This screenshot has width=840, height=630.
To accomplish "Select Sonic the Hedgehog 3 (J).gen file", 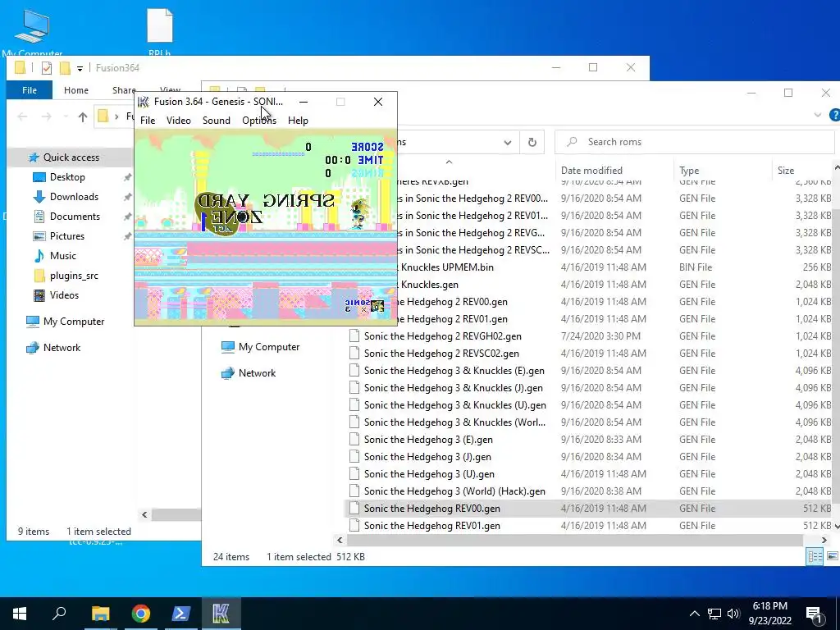I will pyautogui.click(x=427, y=457).
